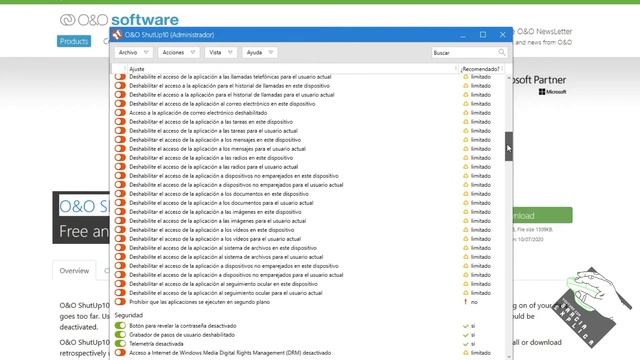Image resolution: width=640 pixels, height=360 pixels.
Task: Click green check icon for 'Grabador de pasos de usuario'
Action: click(x=466, y=335)
